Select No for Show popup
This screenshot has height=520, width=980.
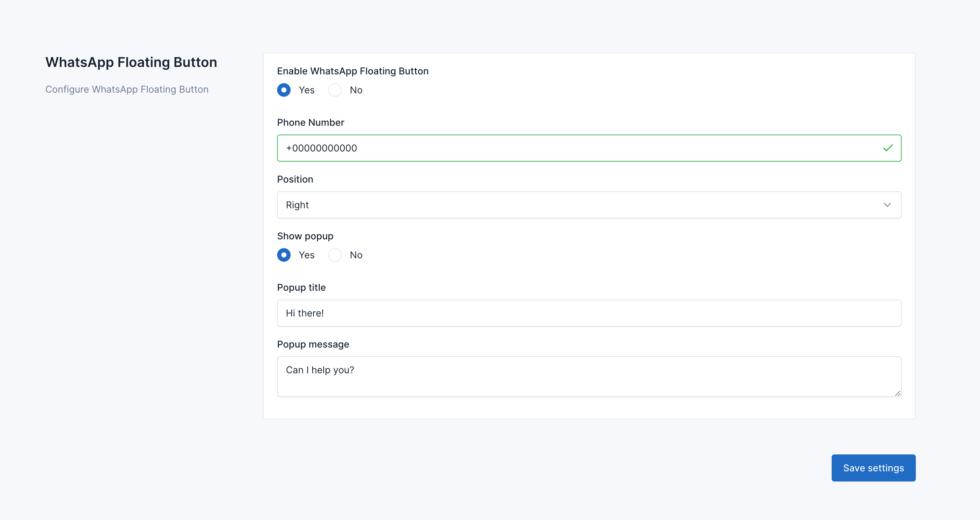335,255
